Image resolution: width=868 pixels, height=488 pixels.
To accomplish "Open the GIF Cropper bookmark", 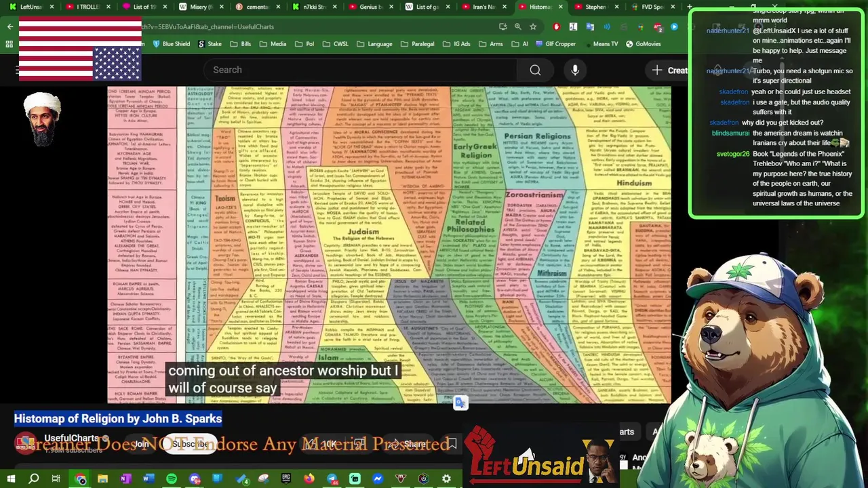I will [555, 44].
